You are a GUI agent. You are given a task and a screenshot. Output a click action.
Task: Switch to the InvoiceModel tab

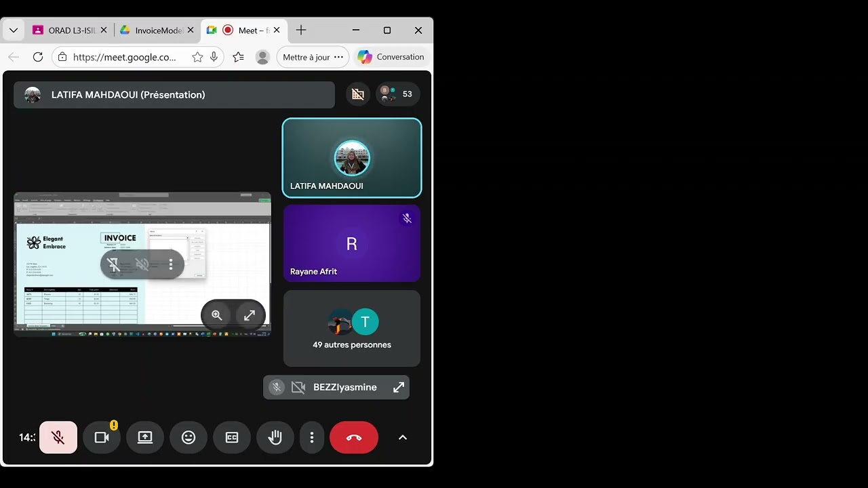point(152,30)
